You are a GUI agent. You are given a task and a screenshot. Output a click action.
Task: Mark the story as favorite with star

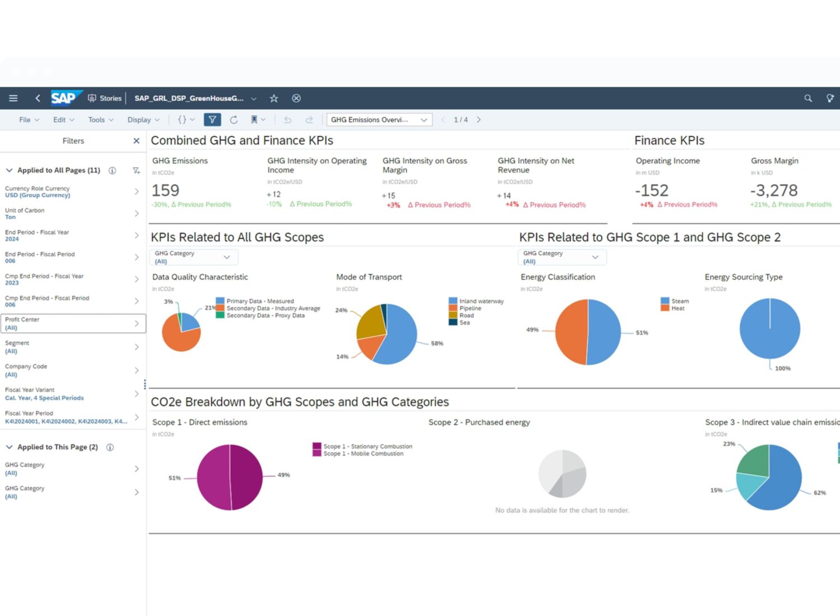[274, 99]
